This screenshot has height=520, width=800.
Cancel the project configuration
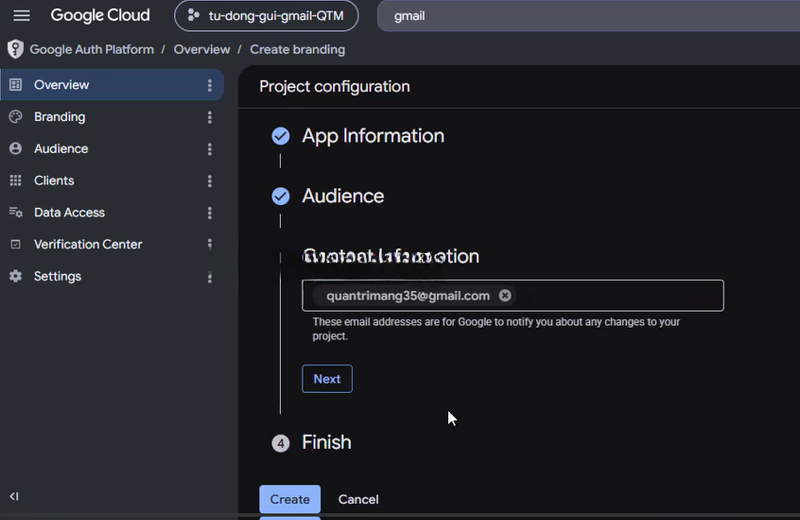[x=358, y=500]
